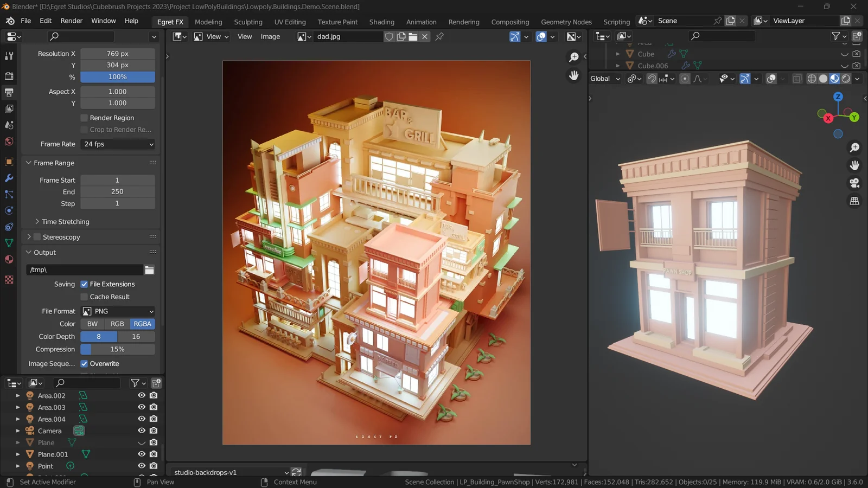
Task: Open the File Format PNG dropdown
Action: pos(117,311)
